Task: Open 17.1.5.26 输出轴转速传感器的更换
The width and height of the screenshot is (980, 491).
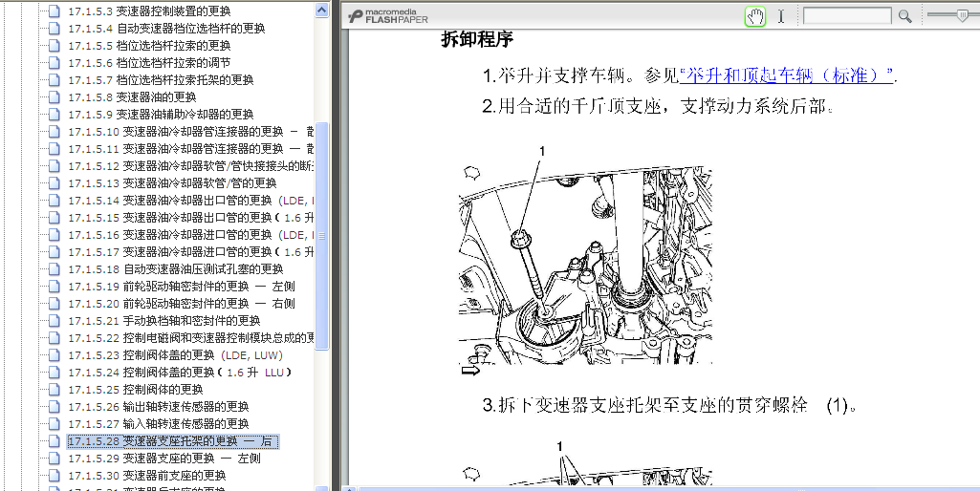Action: [158, 407]
